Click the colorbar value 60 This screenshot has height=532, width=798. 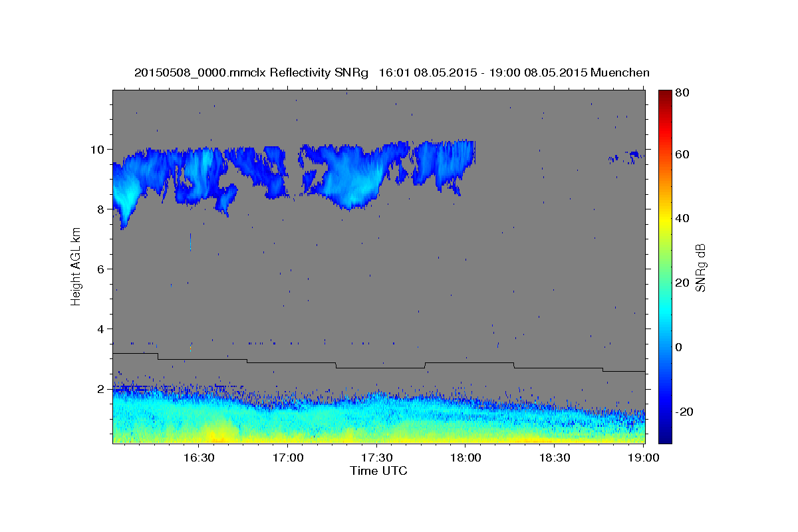tap(682, 154)
